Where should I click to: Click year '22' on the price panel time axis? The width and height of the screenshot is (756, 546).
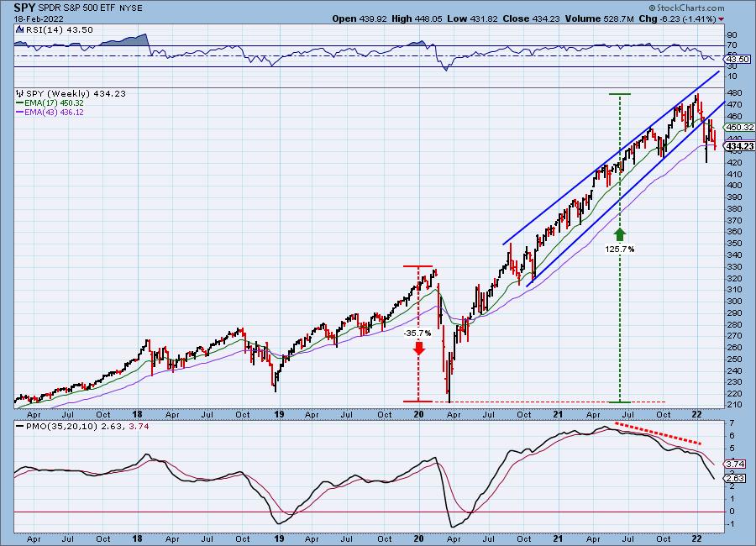tap(697, 414)
